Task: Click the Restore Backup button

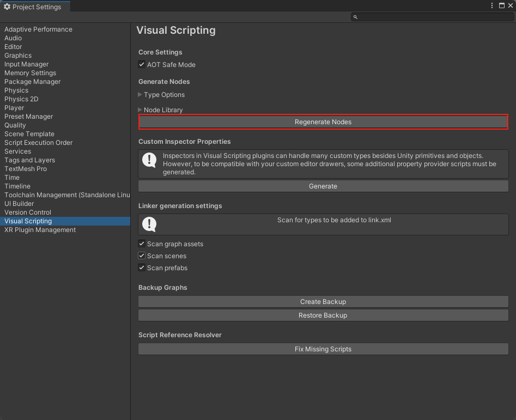Action: [323, 315]
